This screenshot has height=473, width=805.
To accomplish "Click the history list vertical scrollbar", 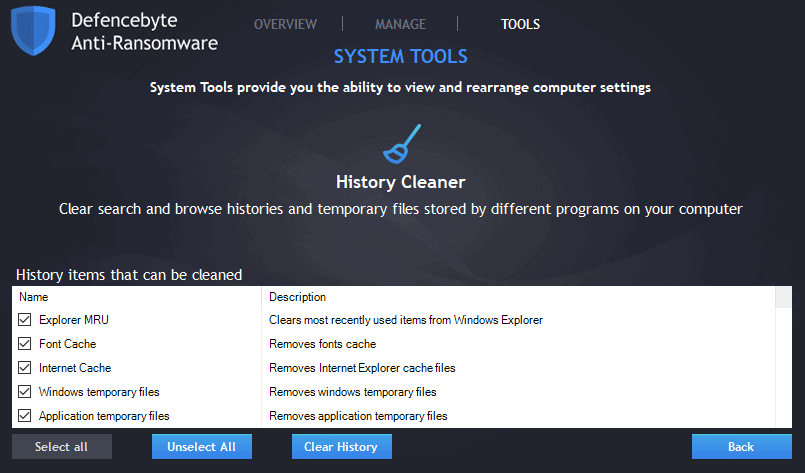I will coord(783,357).
